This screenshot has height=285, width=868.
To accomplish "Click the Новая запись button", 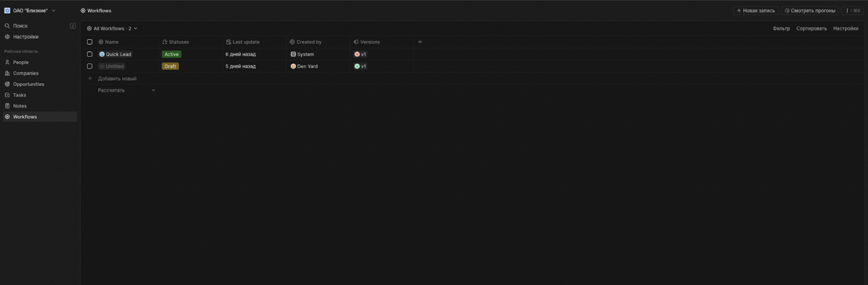I will click(755, 11).
